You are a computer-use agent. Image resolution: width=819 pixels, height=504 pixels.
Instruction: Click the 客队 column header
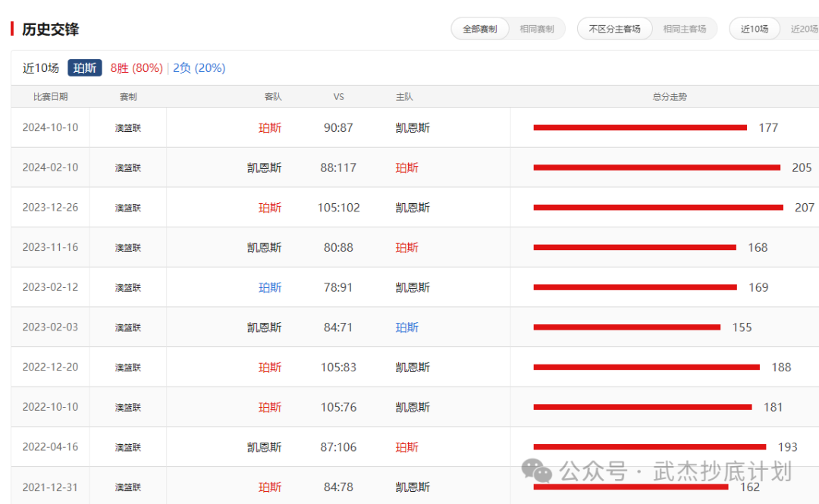pos(273,96)
